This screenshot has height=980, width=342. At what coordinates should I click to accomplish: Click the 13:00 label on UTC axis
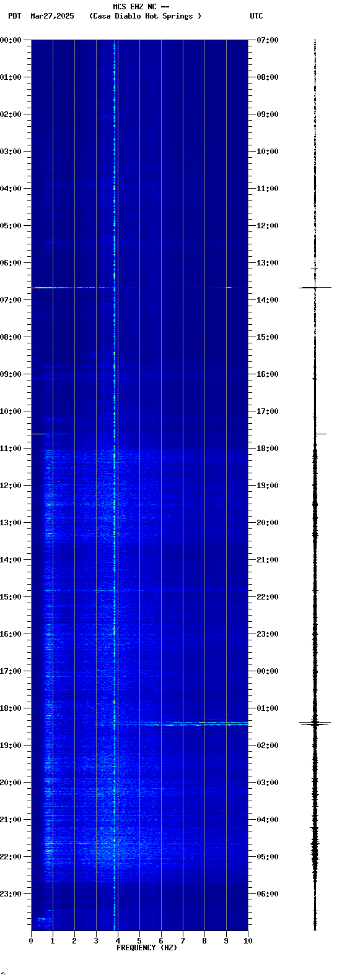pyautogui.click(x=267, y=263)
